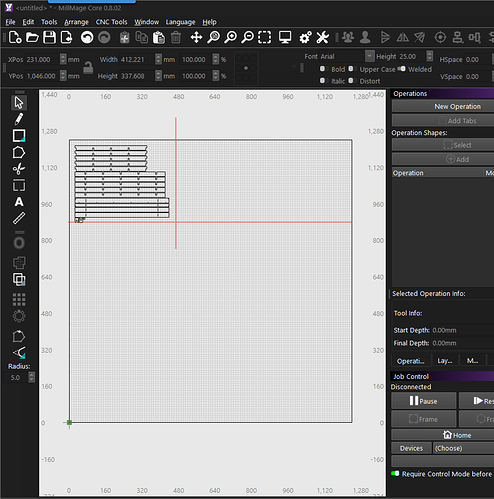This screenshot has height=499, width=494.
Task: Open the Help menu
Action: coord(209,22)
